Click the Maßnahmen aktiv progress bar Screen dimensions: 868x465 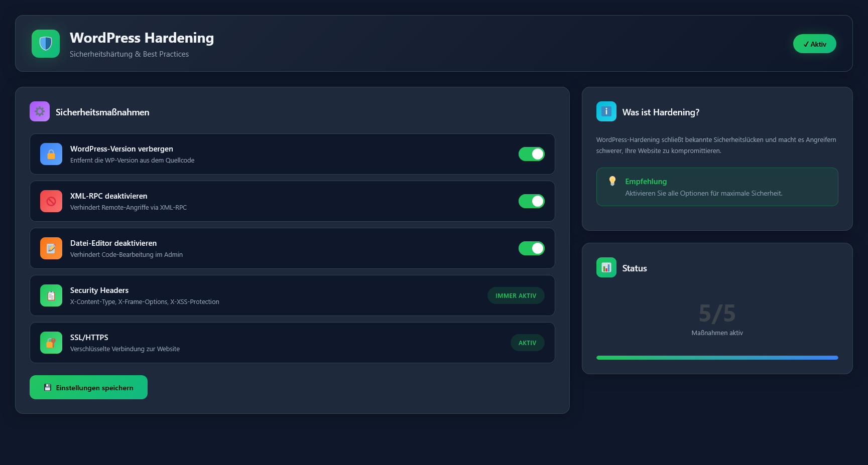(x=717, y=358)
